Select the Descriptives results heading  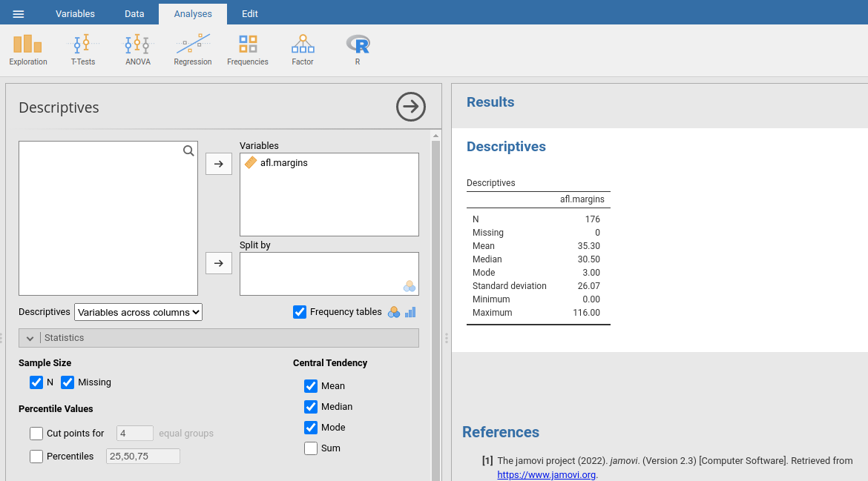pyautogui.click(x=506, y=147)
